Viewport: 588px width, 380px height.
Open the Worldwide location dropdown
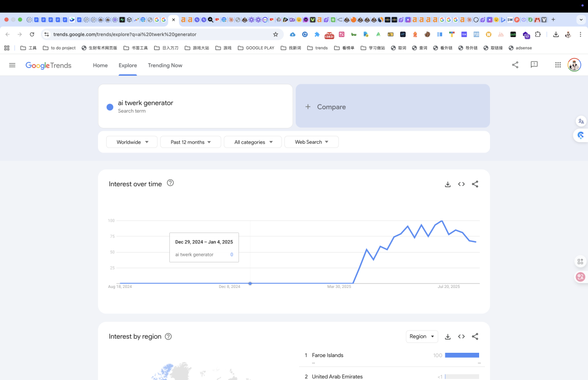[x=132, y=142]
